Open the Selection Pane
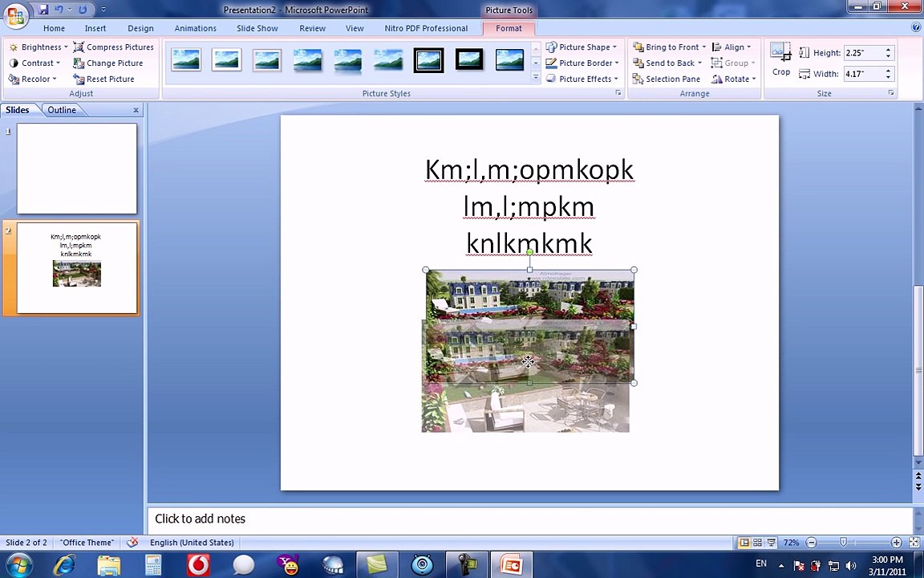Image resolution: width=924 pixels, height=578 pixels. (x=667, y=79)
